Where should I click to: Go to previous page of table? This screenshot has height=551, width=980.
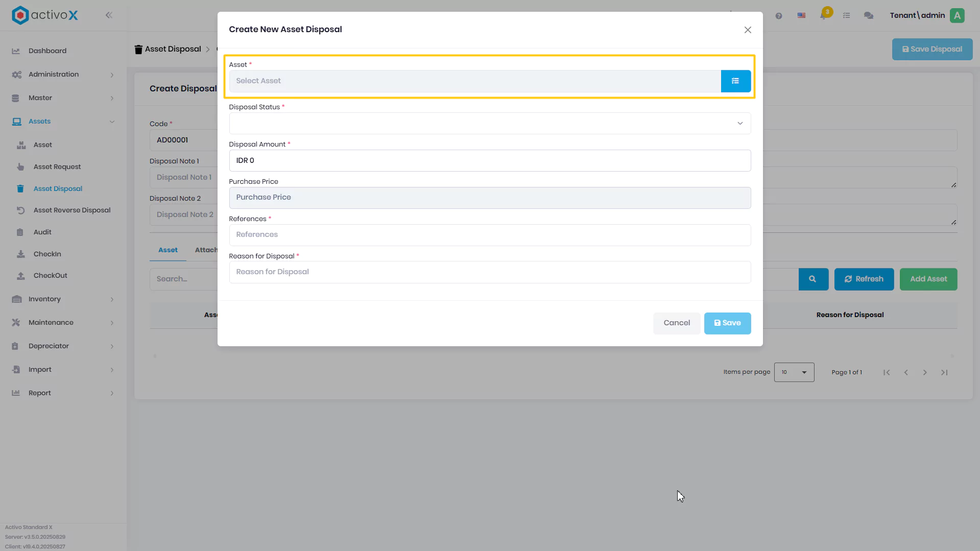(906, 373)
